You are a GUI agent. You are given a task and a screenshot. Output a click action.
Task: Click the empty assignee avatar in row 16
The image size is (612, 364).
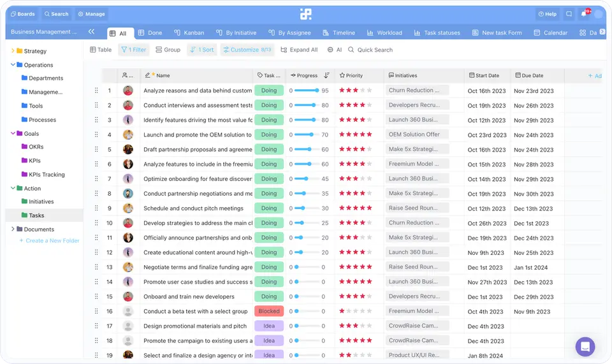[x=128, y=311]
